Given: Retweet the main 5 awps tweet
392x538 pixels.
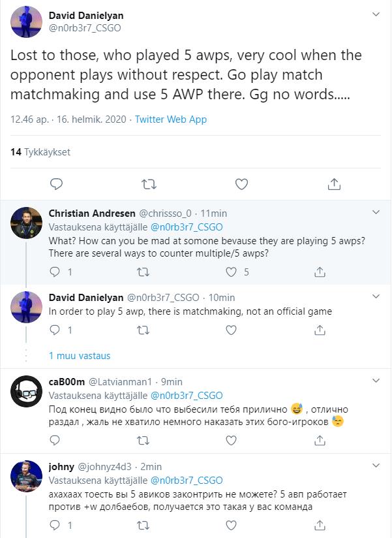Looking at the screenshot, I should 149,183.
